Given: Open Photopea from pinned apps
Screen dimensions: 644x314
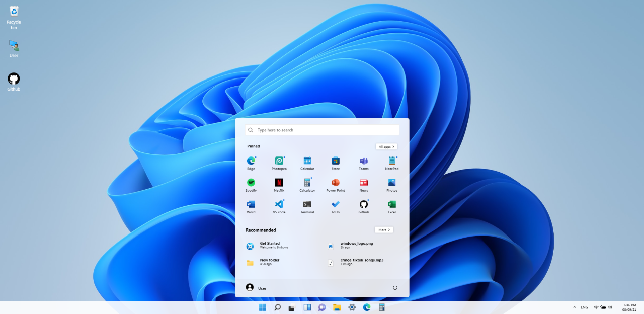Looking at the screenshot, I should 279,162.
